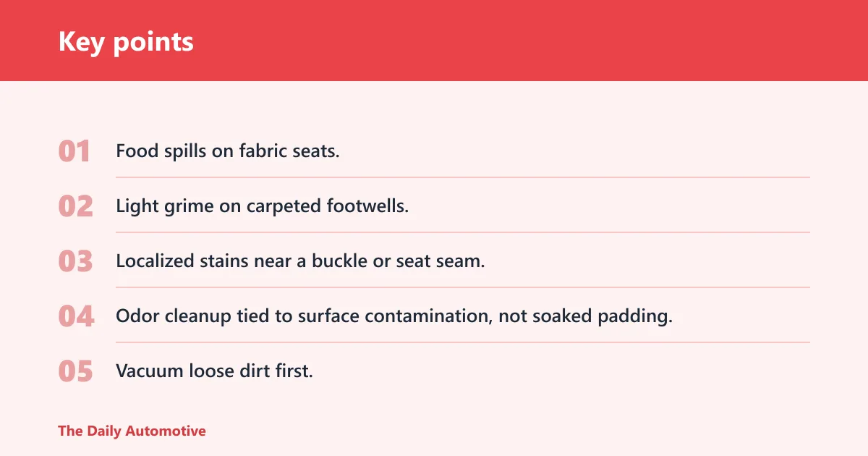Select the number 02 marker
Screen dimensions: 868x456
coord(76,206)
